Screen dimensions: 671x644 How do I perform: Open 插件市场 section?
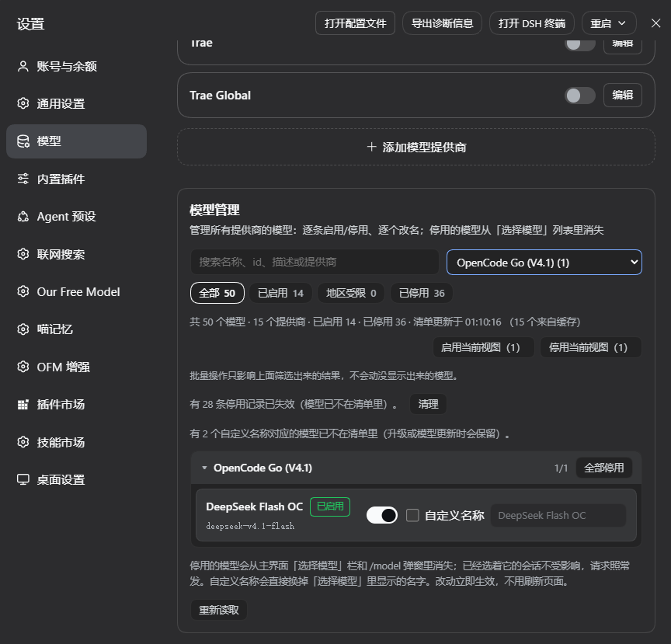[x=76, y=404]
